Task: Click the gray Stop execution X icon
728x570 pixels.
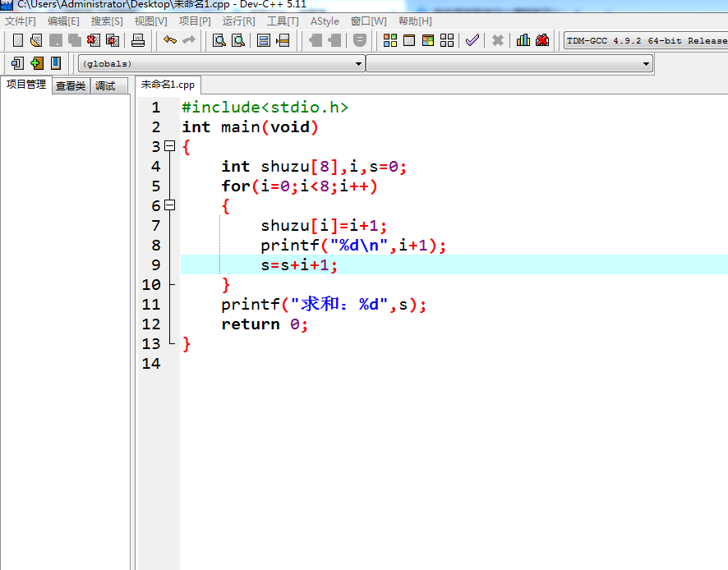Action: (498, 40)
